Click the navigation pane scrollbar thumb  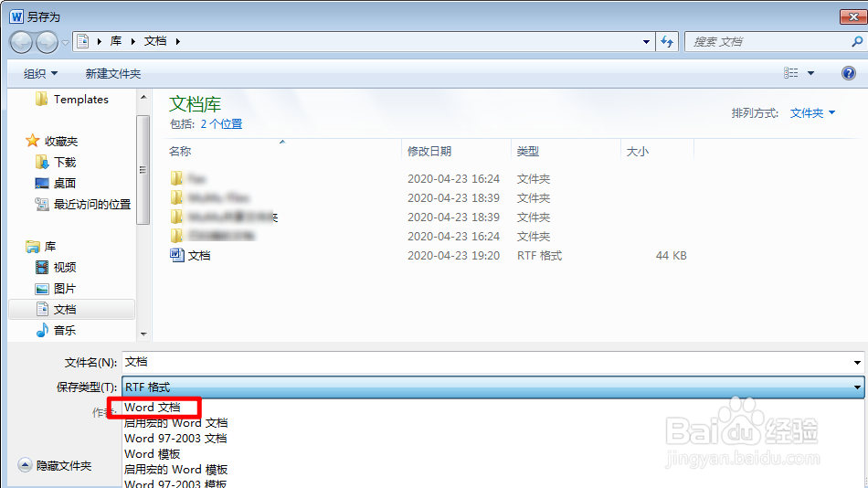[x=143, y=170]
